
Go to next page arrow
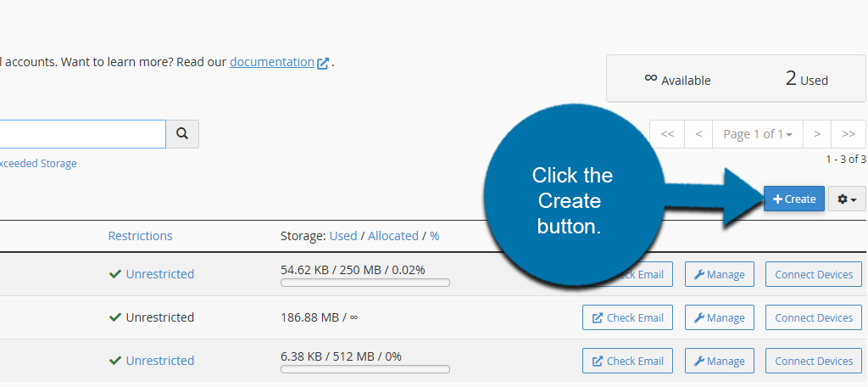pos(816,134)
